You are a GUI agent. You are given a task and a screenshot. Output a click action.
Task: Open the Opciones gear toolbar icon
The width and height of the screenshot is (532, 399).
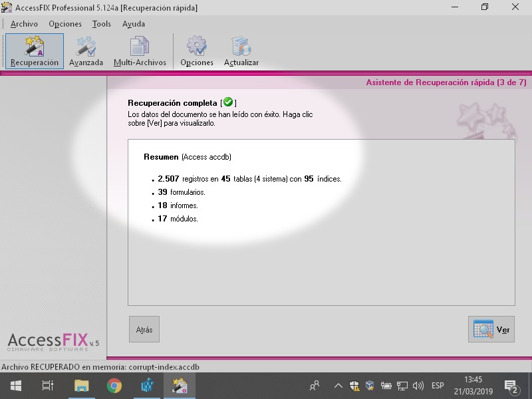196,50
